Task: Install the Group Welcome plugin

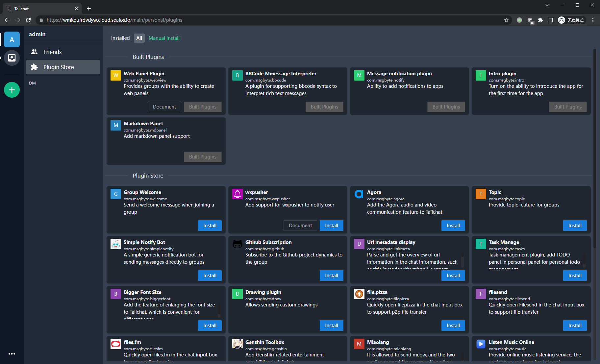Action: (210, 226)
